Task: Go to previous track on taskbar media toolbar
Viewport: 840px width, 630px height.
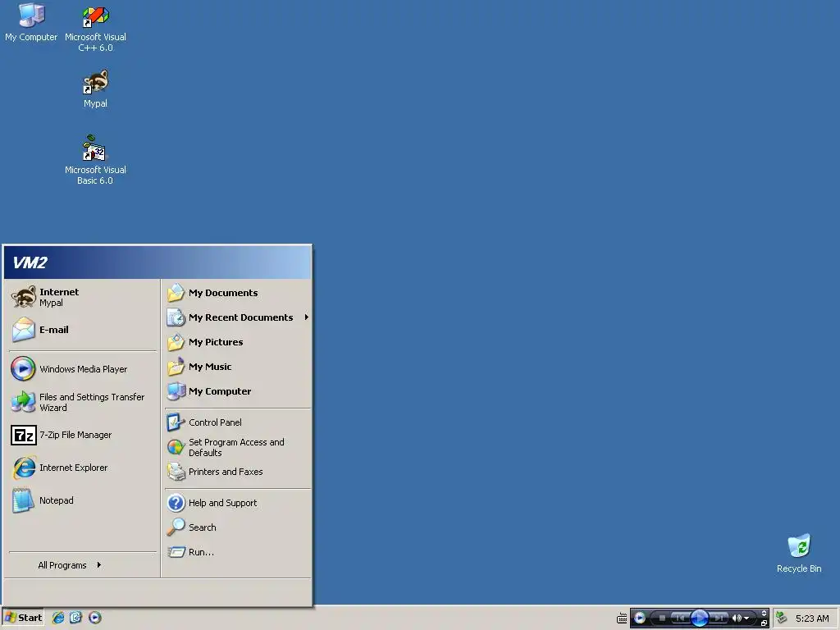Action: [679, 619]
